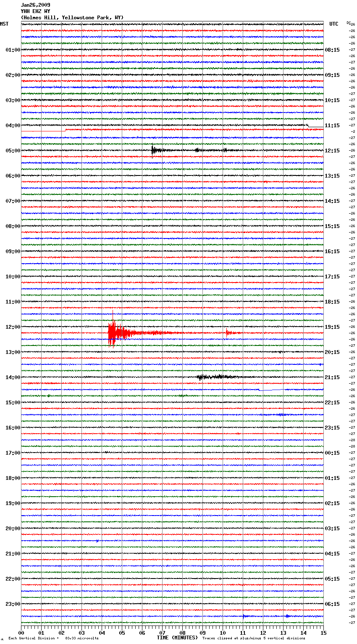The image size is (357, 644).
Task: Click the Jan26,2009 date heading
Action: (x=36, y=5)
